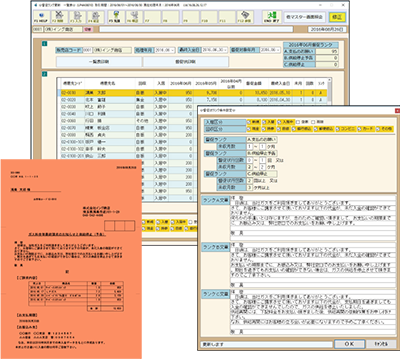Image resolution: width=400 pixels, height=360 pixels.
Task: Click the F2 toolbar icon
Action: click(x=60, y=17)
